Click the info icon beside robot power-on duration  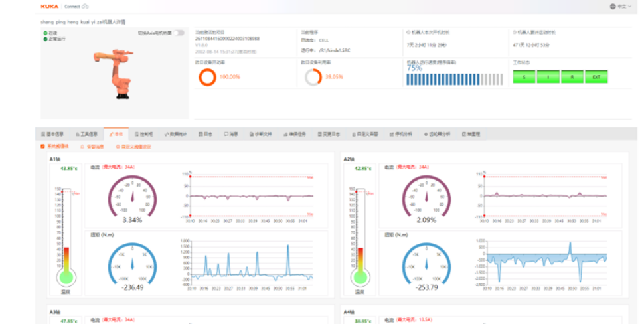click(408, 32)
